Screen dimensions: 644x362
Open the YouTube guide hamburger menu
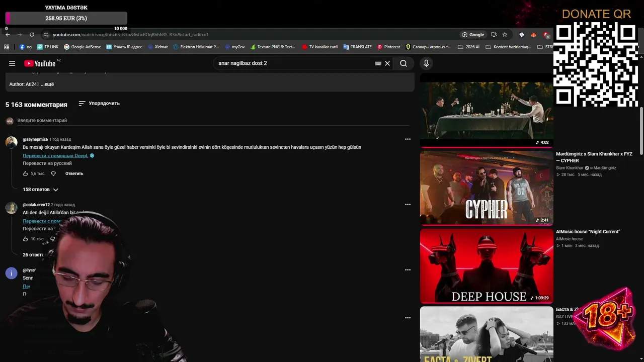click(12, 63)
